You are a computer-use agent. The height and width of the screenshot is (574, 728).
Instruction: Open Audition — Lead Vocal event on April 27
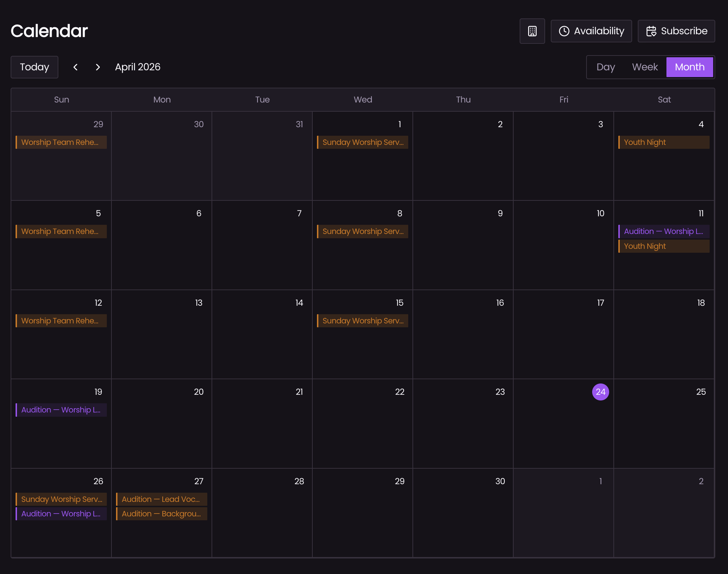point(162,499)
